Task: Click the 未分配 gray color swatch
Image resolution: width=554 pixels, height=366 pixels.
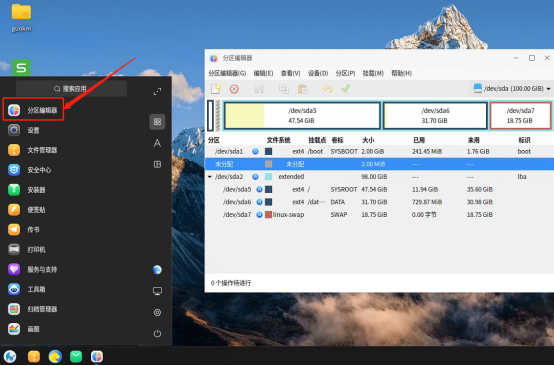Action: (x=269, y=164)
